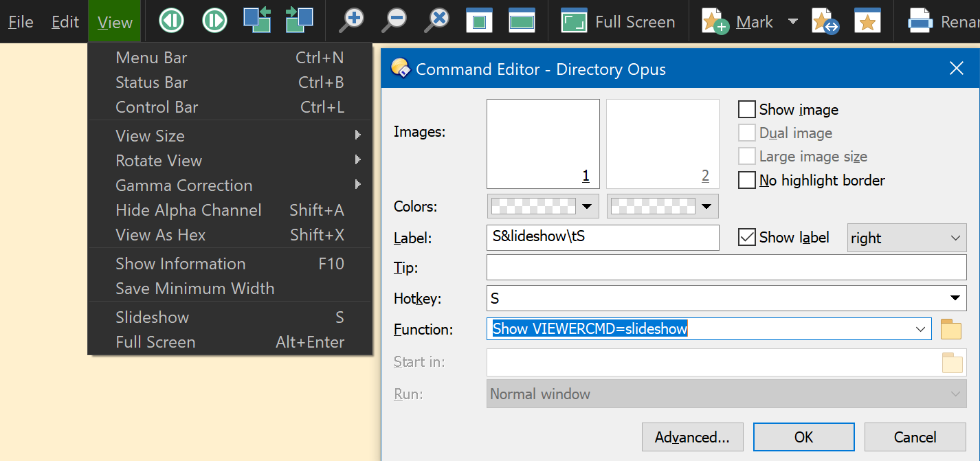Choose Slideshow in View menu
The image size is (980, 461).
[230, 317]
